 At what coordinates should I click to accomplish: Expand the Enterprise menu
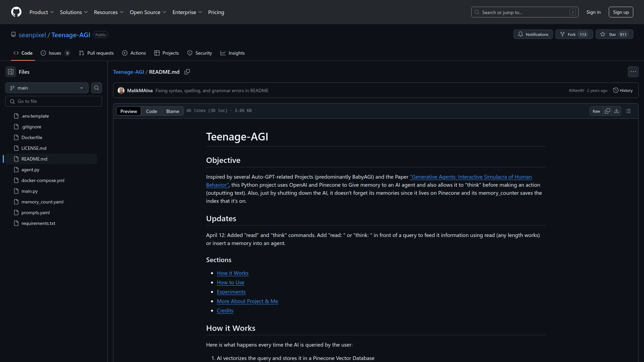pyautogui.click(x=187, y=12)
